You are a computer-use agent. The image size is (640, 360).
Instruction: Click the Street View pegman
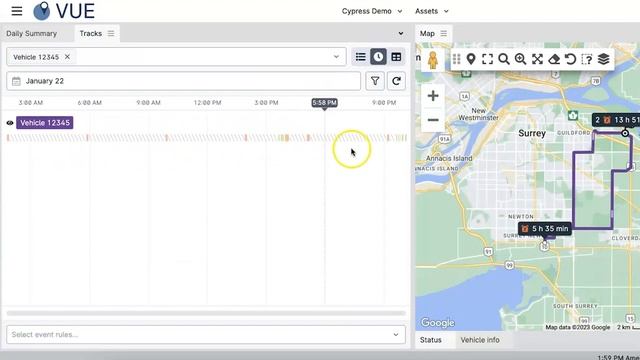click(433, 60)
